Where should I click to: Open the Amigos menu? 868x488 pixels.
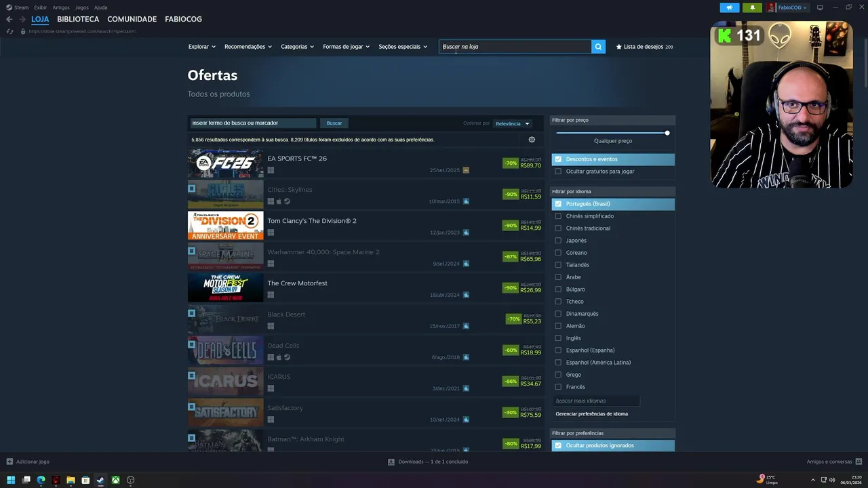click(61, 7)
